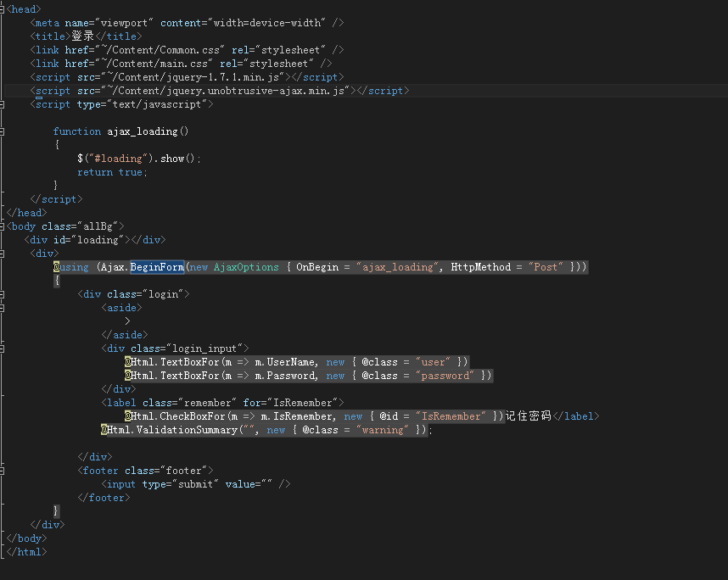Collapse the script type="text/javascript" block marker
Screen dimensions: 728x580
pyautogui.click(x=2, y=104)
